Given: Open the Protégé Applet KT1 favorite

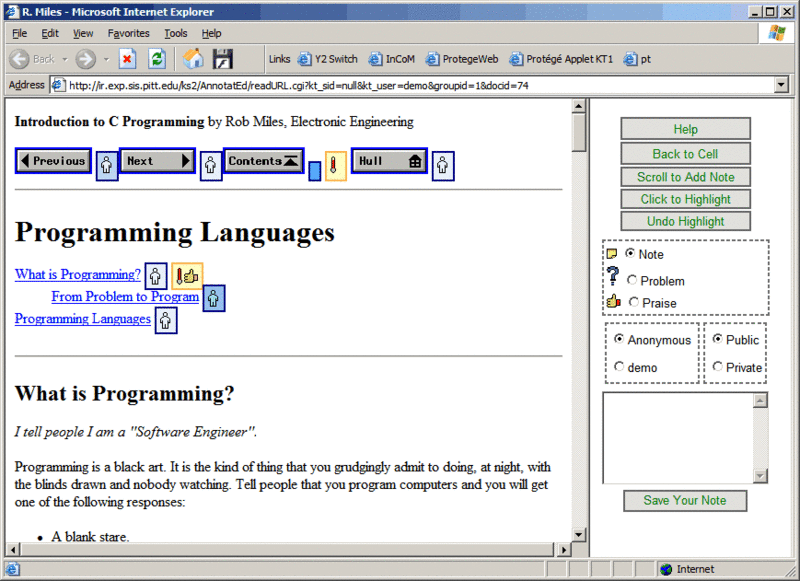Looking at the screenshot, I should [561, 59].
